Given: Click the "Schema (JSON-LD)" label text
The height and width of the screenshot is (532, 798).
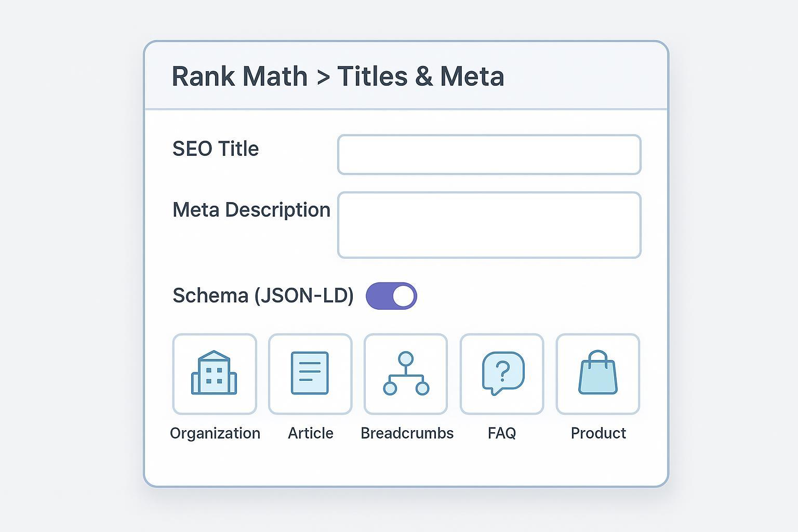Looking at the screenshot, I should 263,296.
